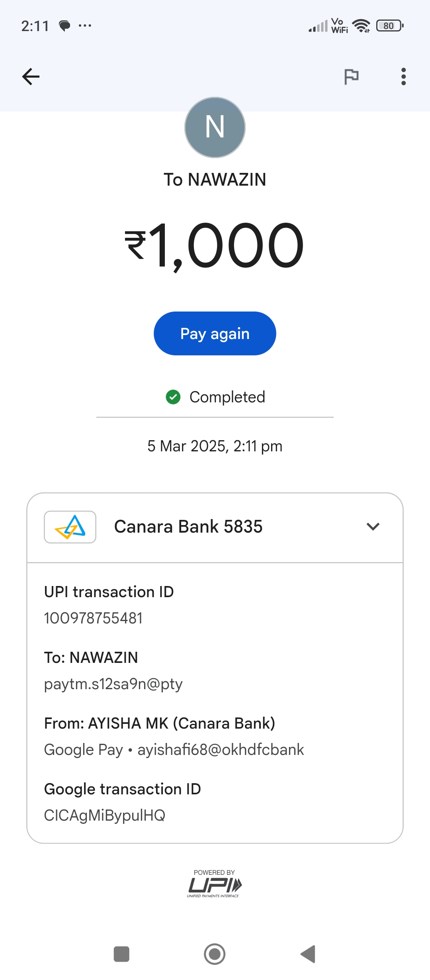This screenshot has width=430, height=980.
Task: Tap the flag report icon
Action: click(351, 76)
